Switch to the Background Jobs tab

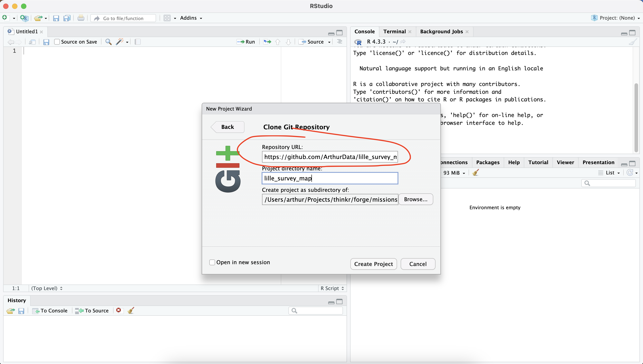441,31
